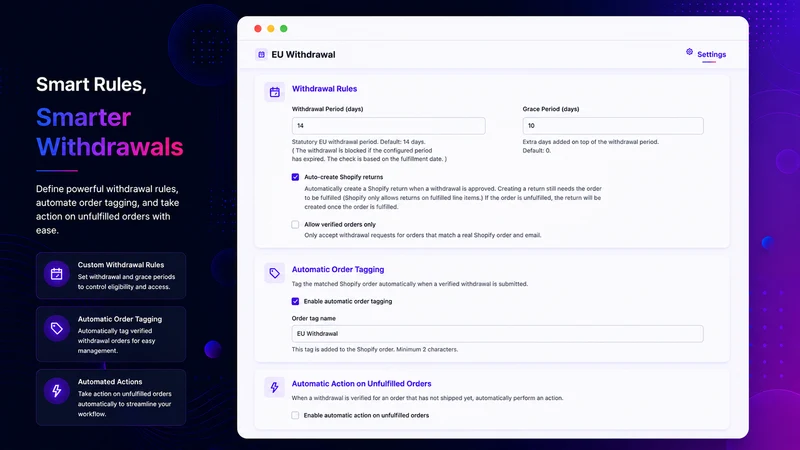This screenshot has width=800, height=450.
Task: Click the Grace Period (days) label
Action: pyautogui.click(x=551, y=109)
